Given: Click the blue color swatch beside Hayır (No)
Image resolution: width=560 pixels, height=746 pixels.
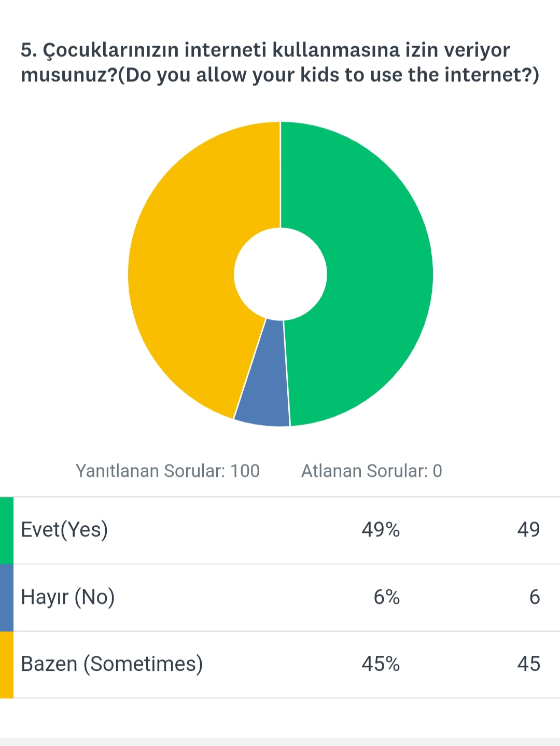Looking at the screenshot, I should point(7,597).
